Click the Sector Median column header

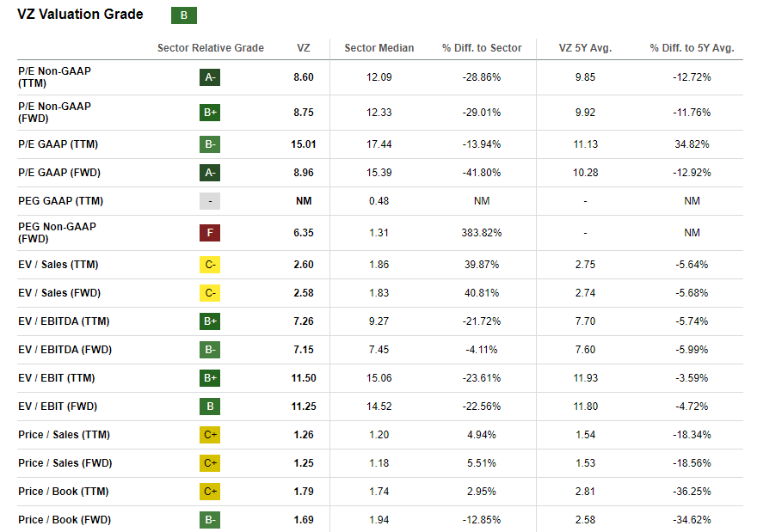pos(378,48)
